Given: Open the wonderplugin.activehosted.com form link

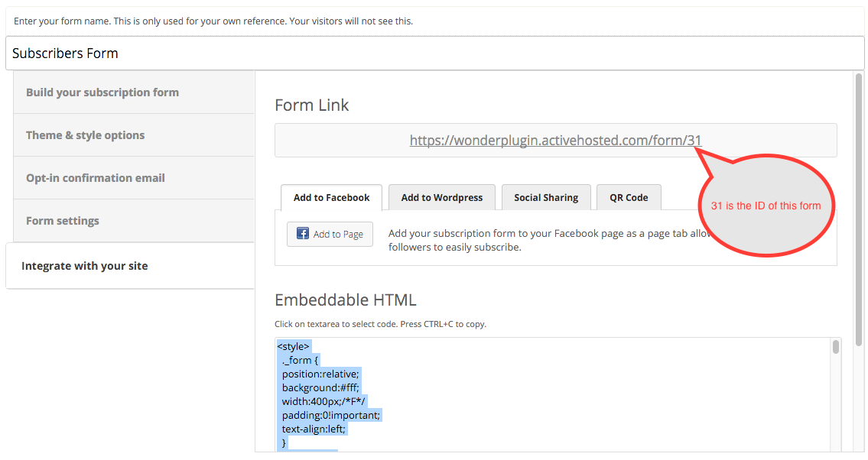Looking at the screenshot, I should coord(555,140).
